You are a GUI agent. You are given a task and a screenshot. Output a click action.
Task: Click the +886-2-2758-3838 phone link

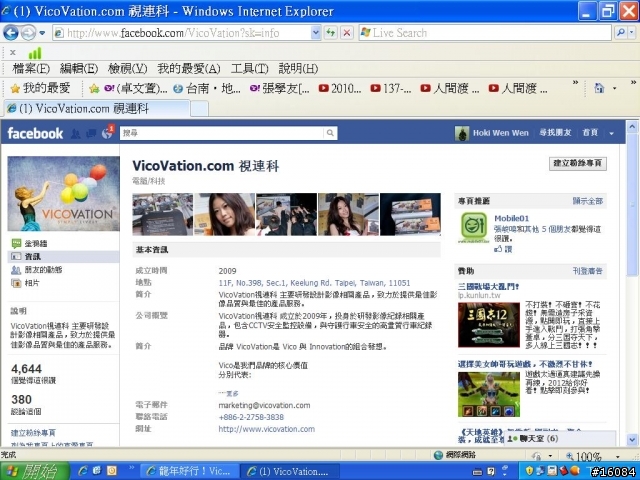[251, 417]
